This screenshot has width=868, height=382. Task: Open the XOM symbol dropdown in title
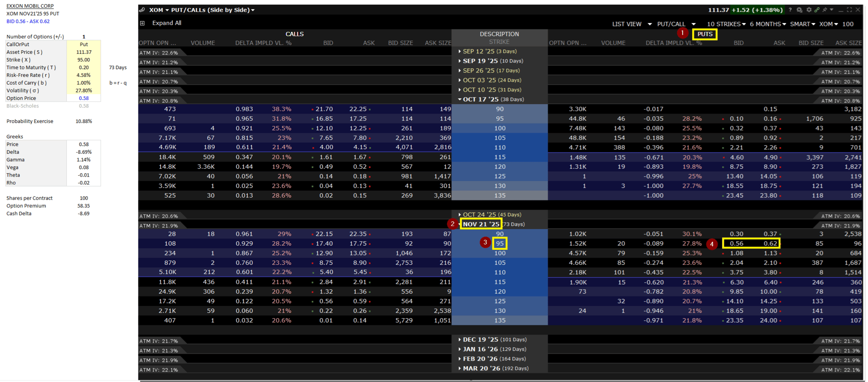point(159,10)
